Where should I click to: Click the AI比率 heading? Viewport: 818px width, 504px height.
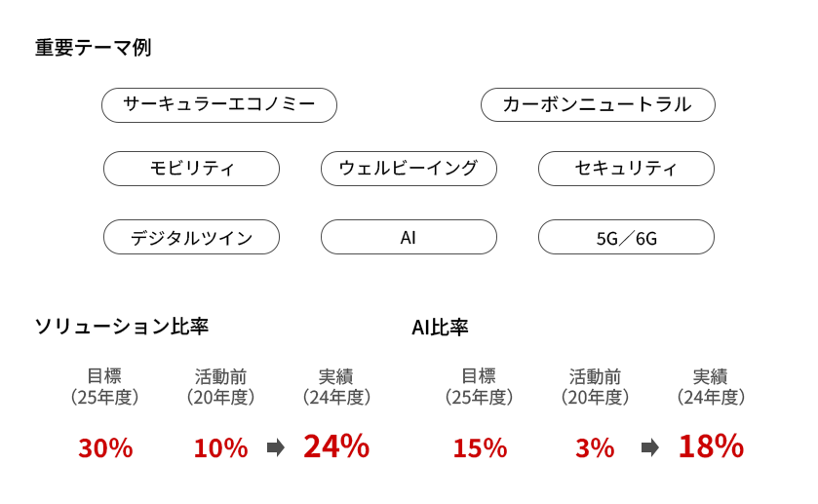tap(440, 328)
